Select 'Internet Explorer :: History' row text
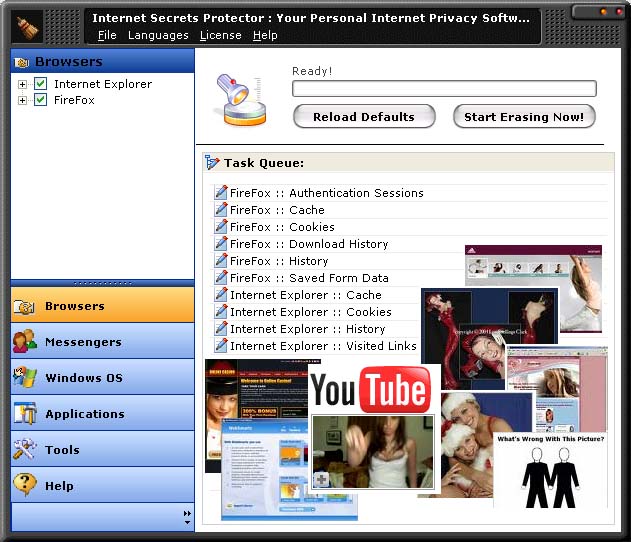 point(308,329)
